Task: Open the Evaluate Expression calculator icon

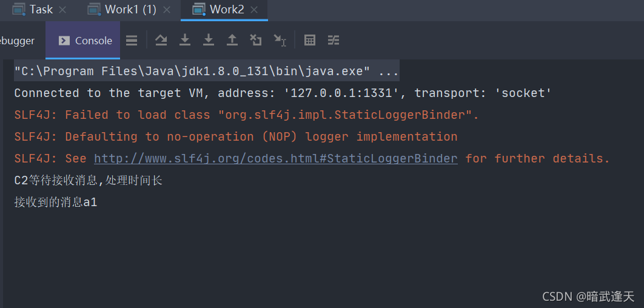Action: pos(310,40)
